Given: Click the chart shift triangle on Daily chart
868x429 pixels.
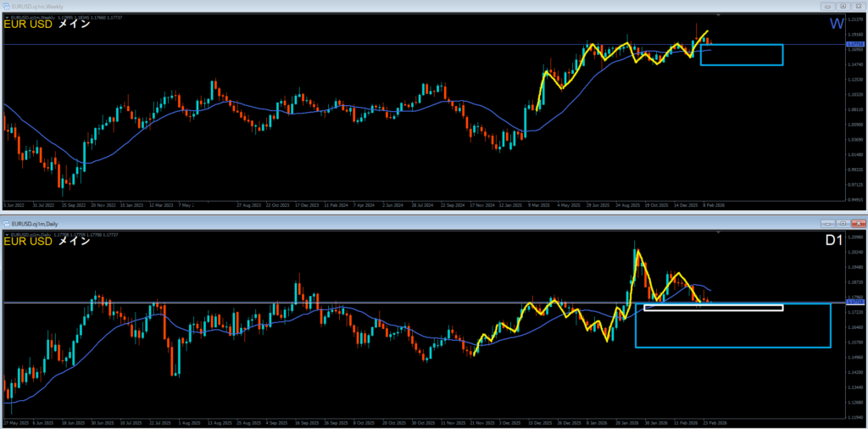Looking at the screenshot, I should [x=719, y=232].
